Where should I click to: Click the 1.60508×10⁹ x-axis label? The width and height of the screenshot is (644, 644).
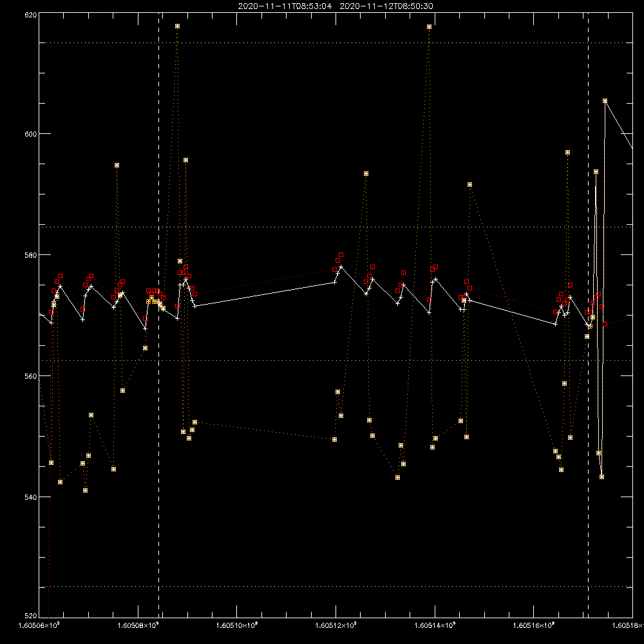(138, 625)
